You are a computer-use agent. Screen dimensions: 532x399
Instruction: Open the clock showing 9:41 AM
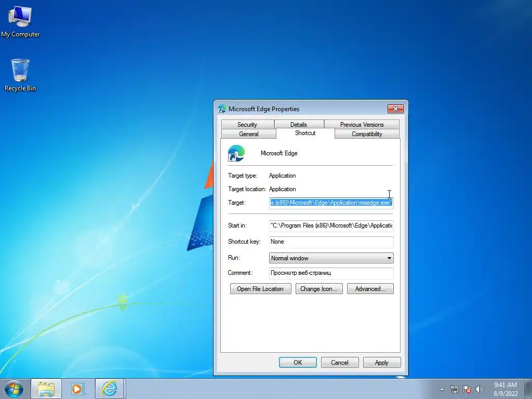coord(506,389)
